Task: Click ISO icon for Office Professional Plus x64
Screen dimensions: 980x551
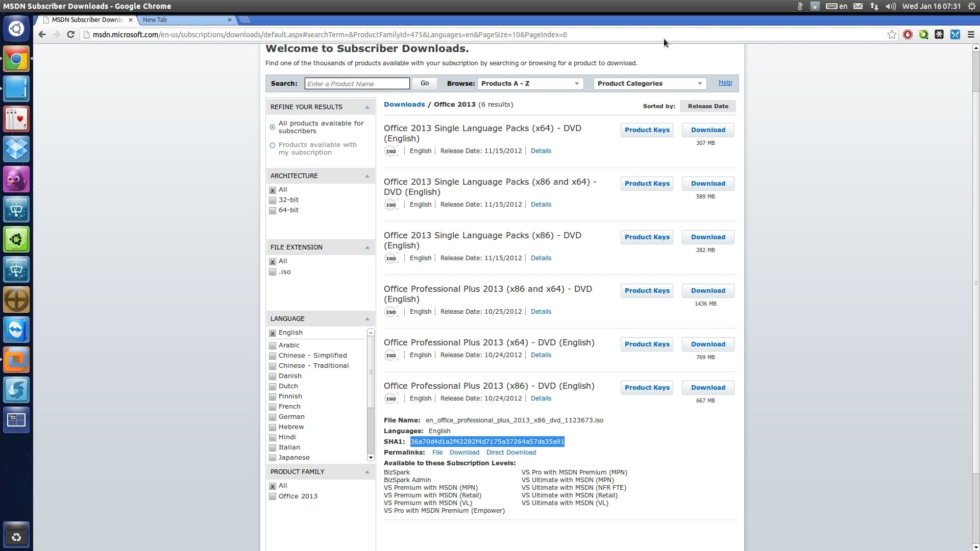Action: pyautogui.click(x=391, y=355)
